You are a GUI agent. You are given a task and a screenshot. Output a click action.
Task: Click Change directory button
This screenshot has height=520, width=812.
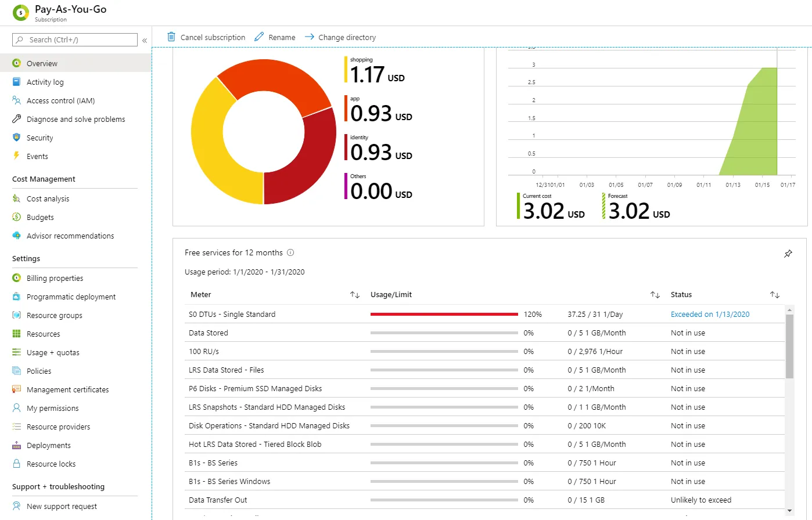point(340,37)
